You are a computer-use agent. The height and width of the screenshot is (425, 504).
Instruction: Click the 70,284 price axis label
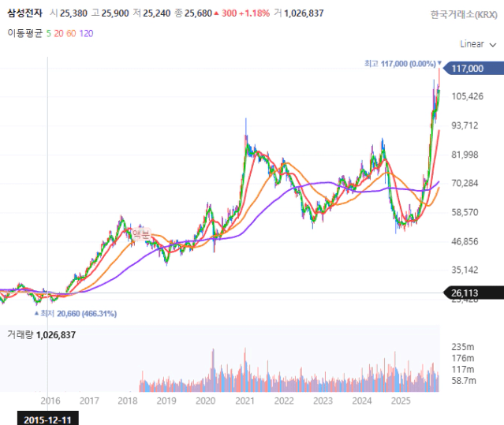pos(465,183)
